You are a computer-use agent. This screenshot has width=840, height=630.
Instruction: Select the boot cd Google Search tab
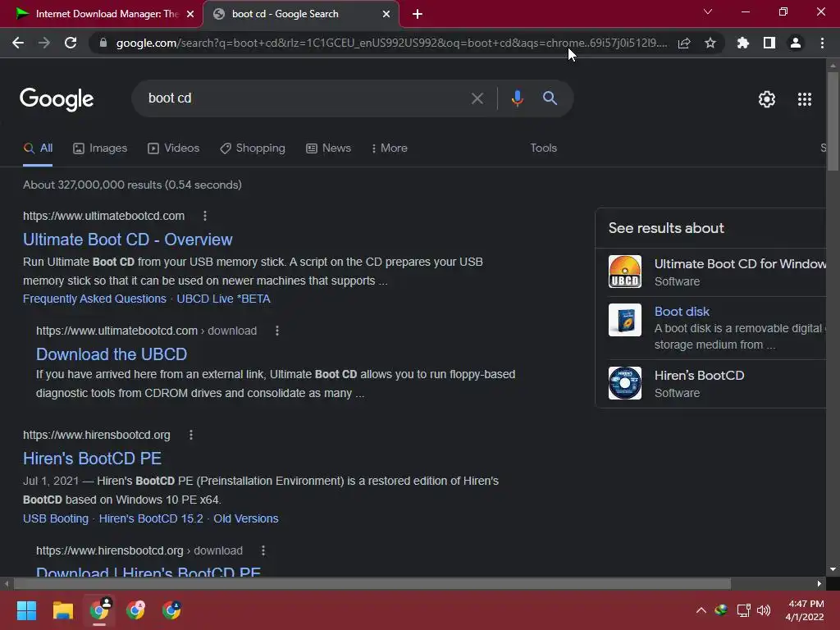point(302,14)
